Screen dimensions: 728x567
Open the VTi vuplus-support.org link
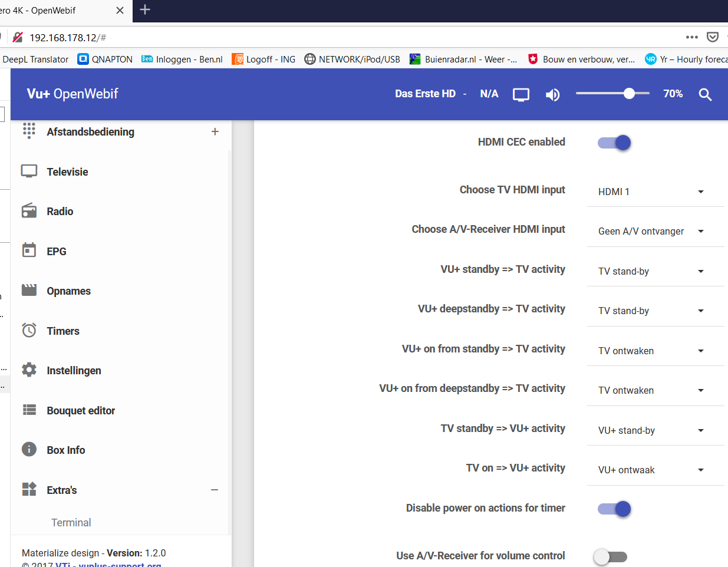[x=108, y=564]
